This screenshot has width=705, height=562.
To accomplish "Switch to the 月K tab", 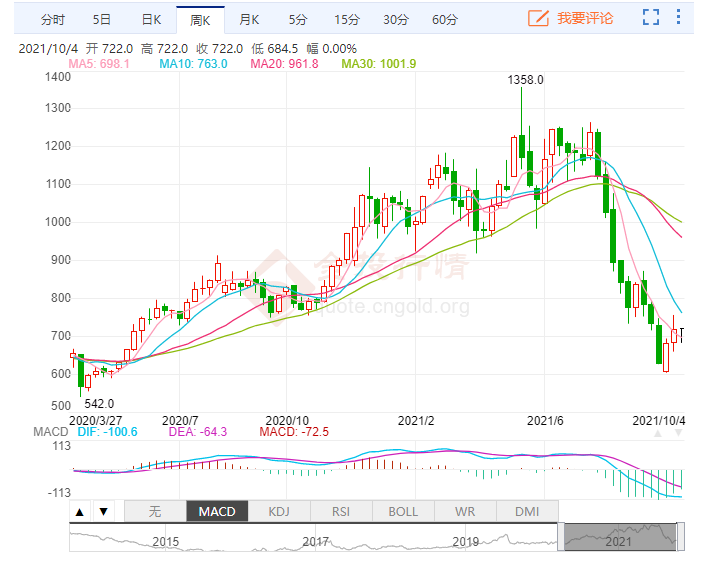I will click(x=249, y=20).
